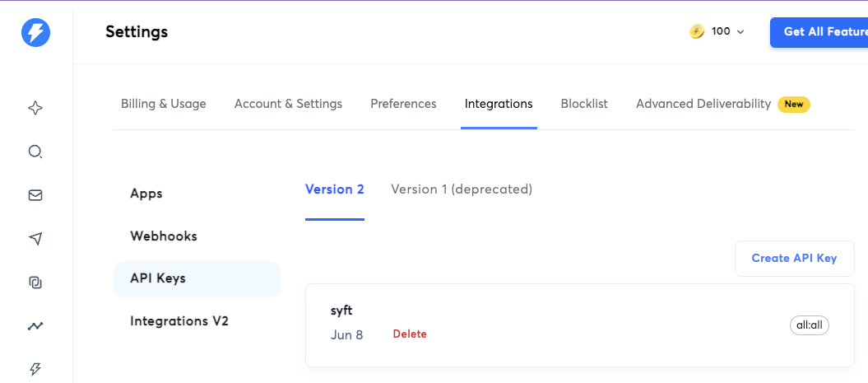Open the paper plane send sidebar icon
Viewport: 868px width, 383px height.
coord(35,239)
